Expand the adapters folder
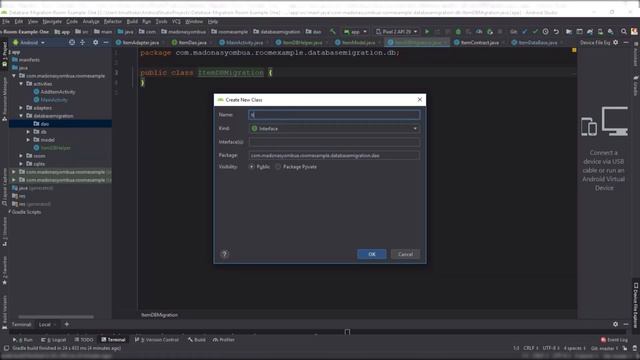Screen dimensions: 640x360 21,108
